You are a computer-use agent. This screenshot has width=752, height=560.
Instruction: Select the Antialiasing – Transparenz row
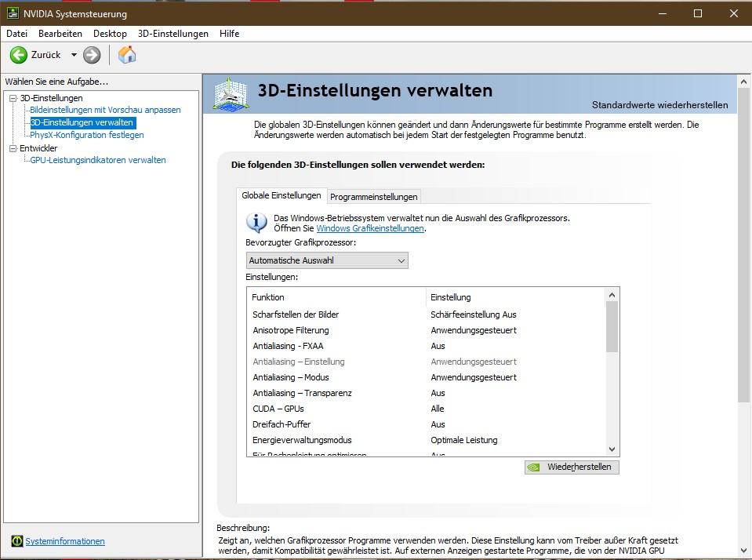(x=426, y=393)
